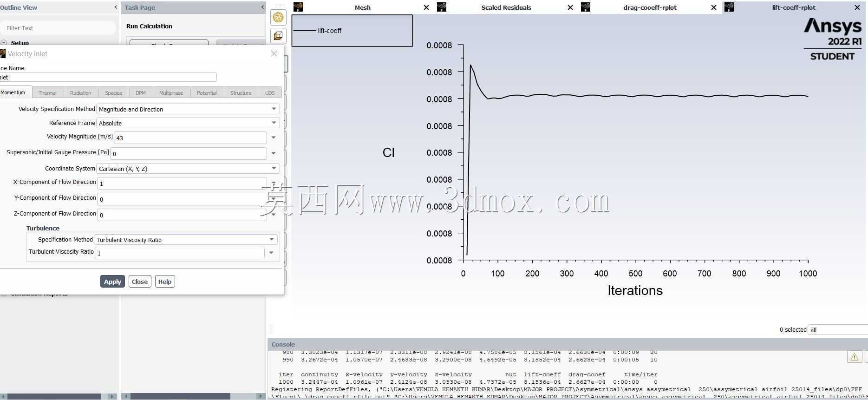Collapse the Setup tree node
Image resolution: width=868 pixels, height=400 pixels.
tap(4, 43)
